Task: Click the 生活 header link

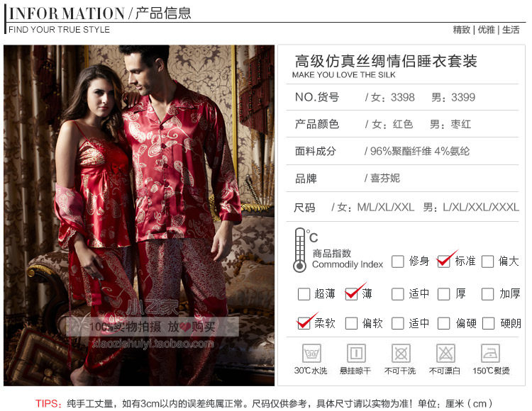Action: (511, 30)
